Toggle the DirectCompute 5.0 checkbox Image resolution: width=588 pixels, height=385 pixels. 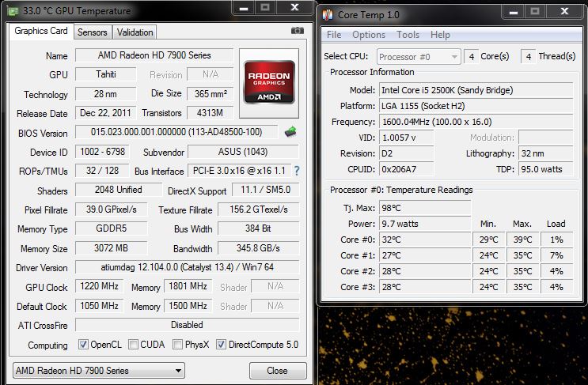(x=222, y=344)
